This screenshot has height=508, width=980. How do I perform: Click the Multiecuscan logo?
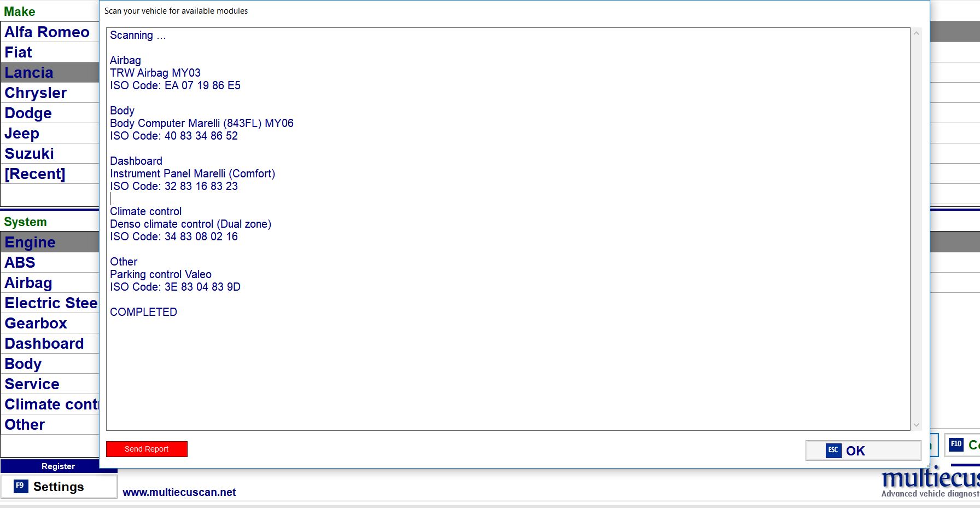930,482
